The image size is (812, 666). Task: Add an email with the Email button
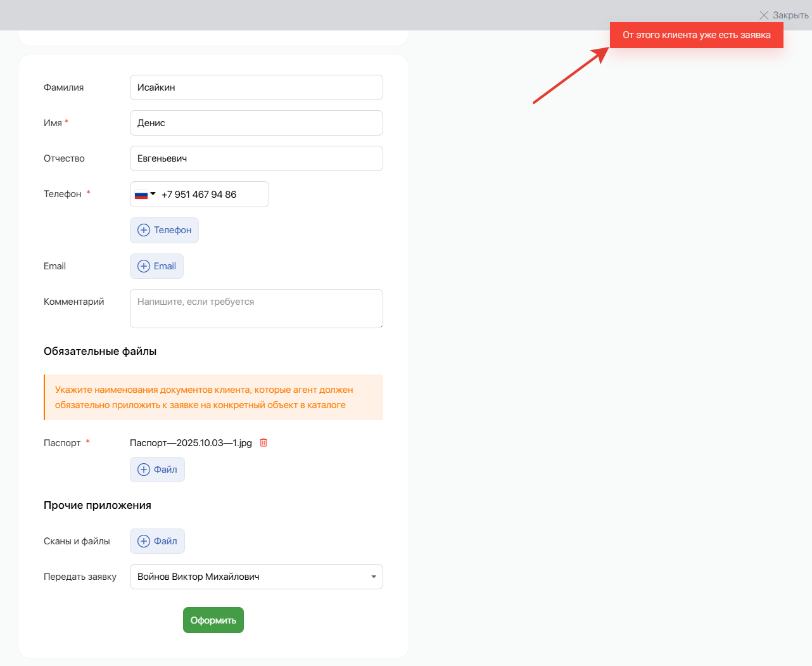tap(156, 266)
